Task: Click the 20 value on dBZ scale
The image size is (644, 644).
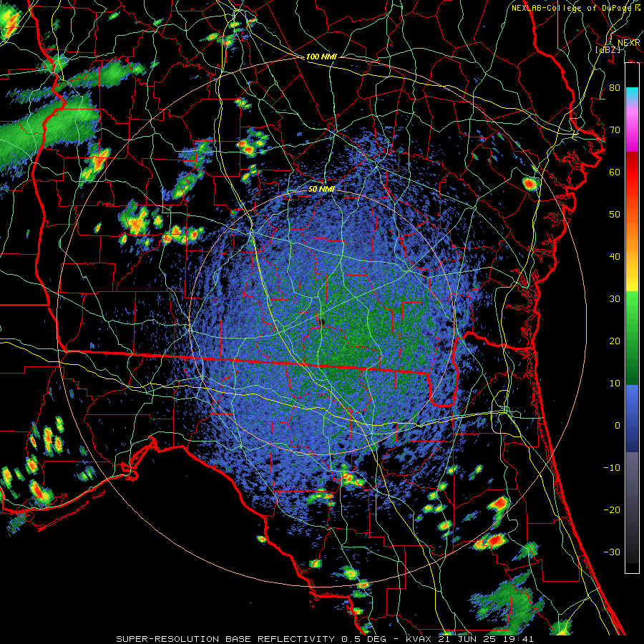Action: click(615, 341)
